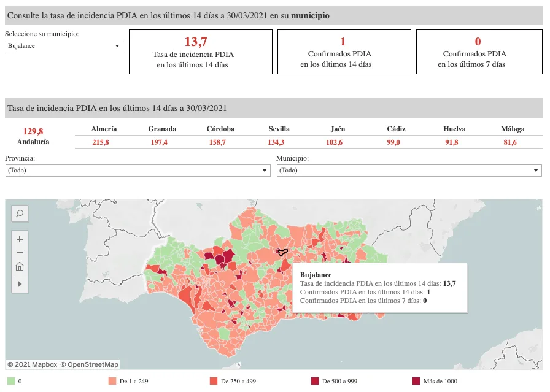This screenshot has width=550, height=392.
Task: Click the outlined Bujalance municipality on map
Action: pyautogui.click(x=282, y=252)
